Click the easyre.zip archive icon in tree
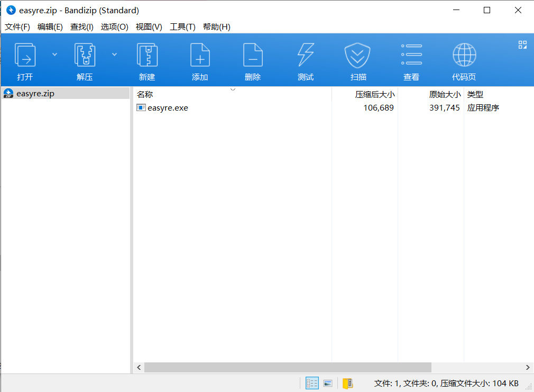Image resolution: width=534 pixels, height=392 pixels. (x=8, y=94)
